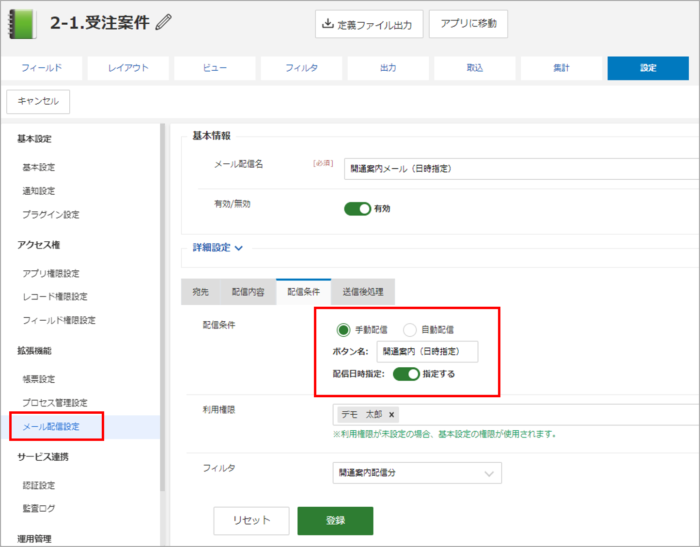Select the 手動配信 radio button

pos(343,330)
